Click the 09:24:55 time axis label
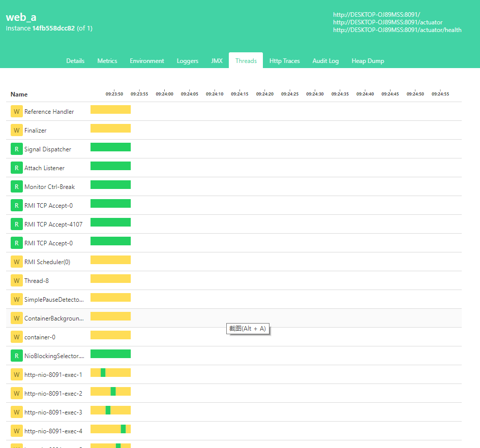 pos(440,94)
